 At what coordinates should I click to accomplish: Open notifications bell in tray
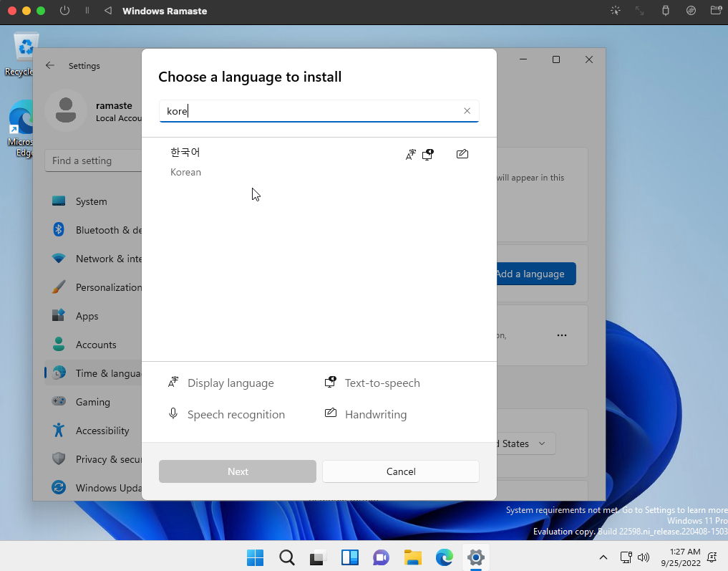pyautogui.click(x=712, y=557)
